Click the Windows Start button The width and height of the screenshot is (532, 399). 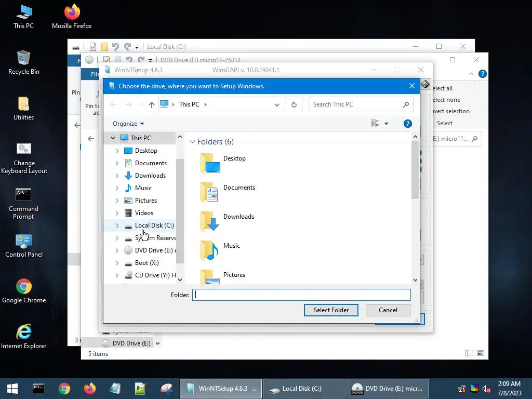12,389
